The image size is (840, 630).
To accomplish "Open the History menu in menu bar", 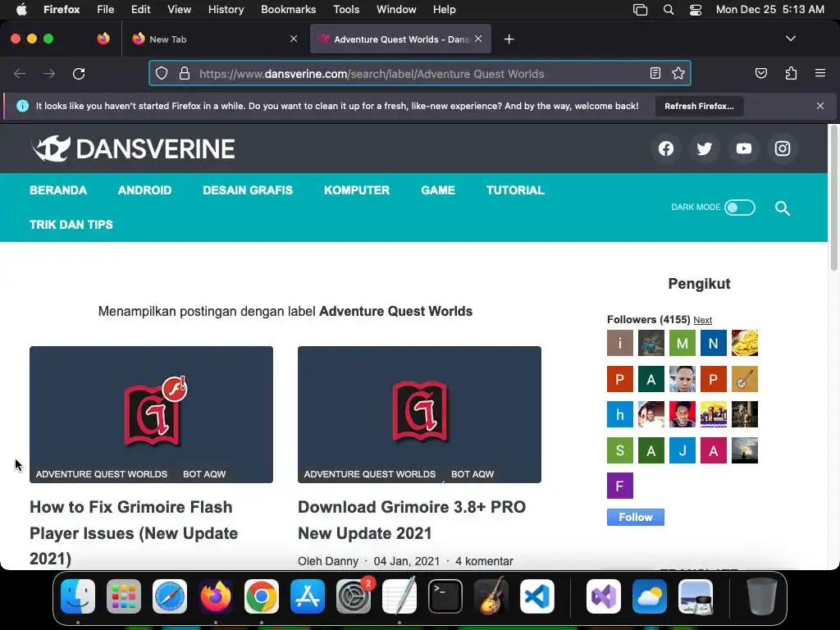I will coord(226,9).
